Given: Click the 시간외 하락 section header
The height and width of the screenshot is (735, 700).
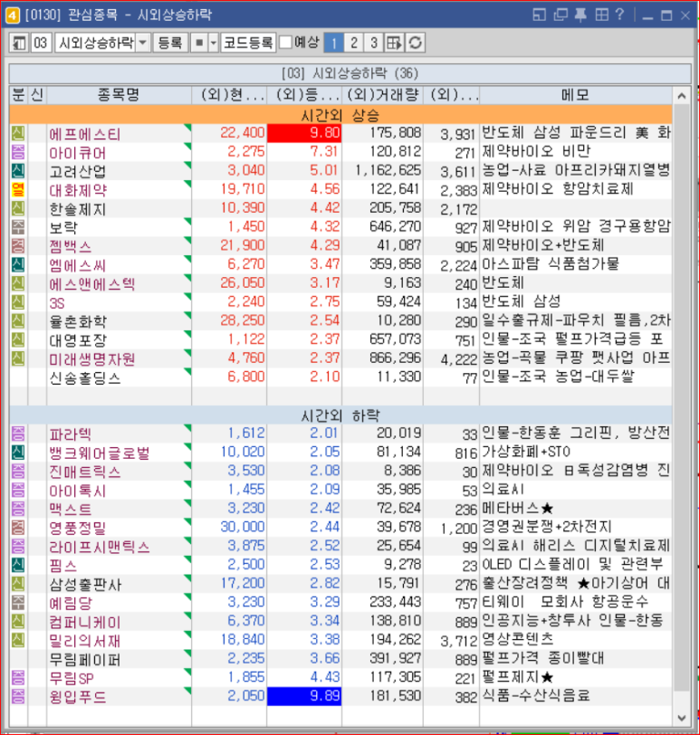Looking at the screenshot, I should [340, 415].
